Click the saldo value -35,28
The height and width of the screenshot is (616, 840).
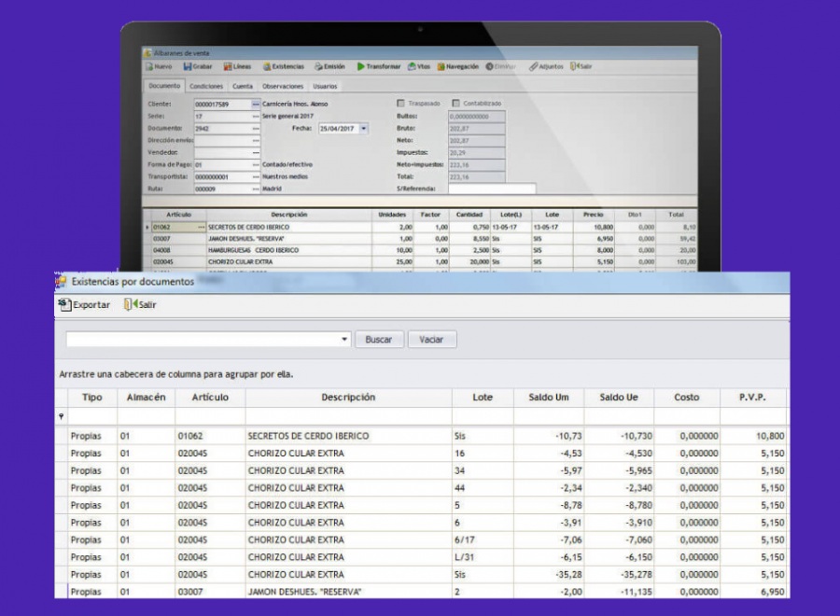[x=569, y=575]
